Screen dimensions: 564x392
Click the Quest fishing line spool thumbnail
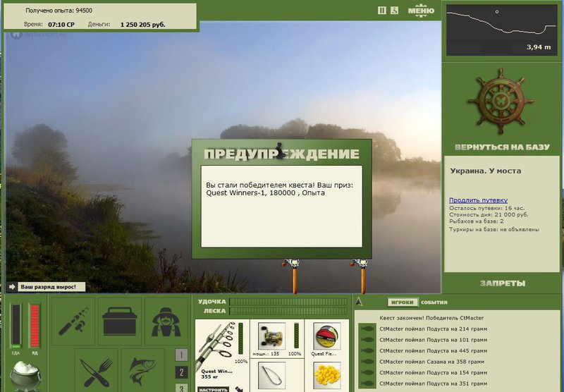pos(327,336)
